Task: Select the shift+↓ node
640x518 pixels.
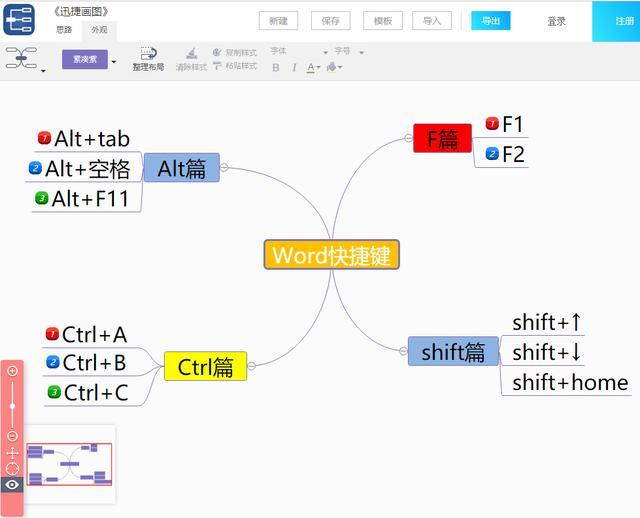Action: 547,352
